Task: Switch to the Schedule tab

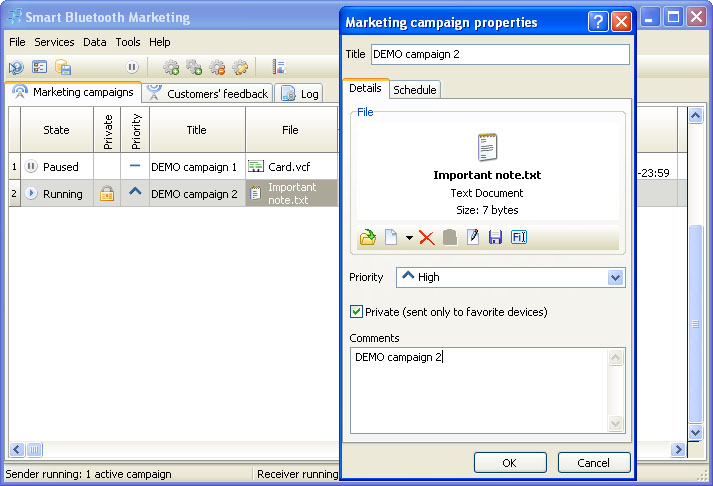Action: pyautogui.click(x=414, y=90)
